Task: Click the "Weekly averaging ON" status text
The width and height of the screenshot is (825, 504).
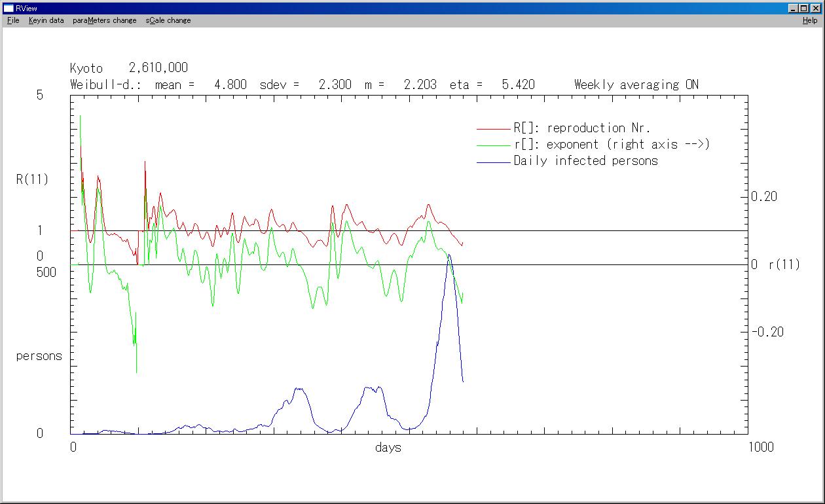Action: 636,84
